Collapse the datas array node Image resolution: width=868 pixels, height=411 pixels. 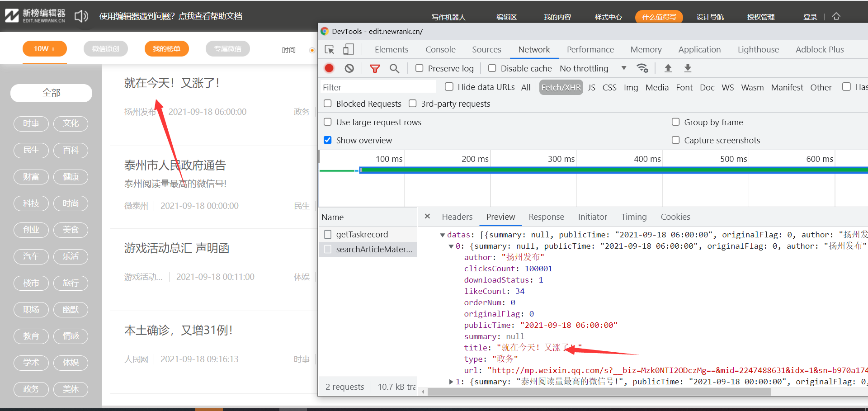tap(443, 235)
